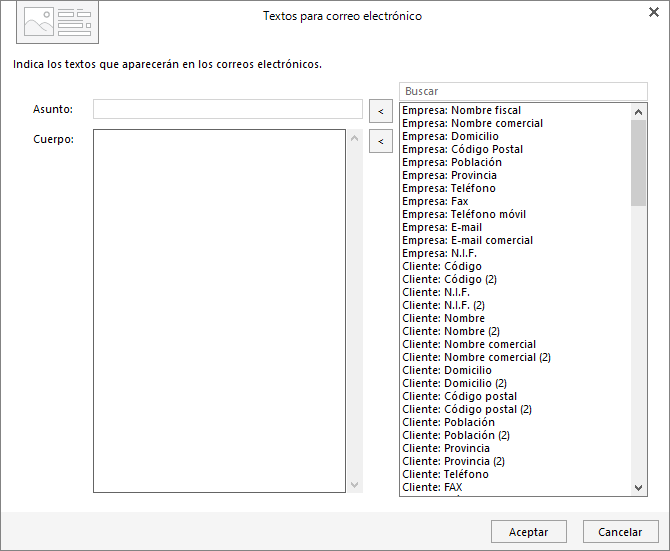Screen dimensions: 670x551
Task: Select 'Cliente: Domicilio' list entry
Action: (x=516, y=370)
